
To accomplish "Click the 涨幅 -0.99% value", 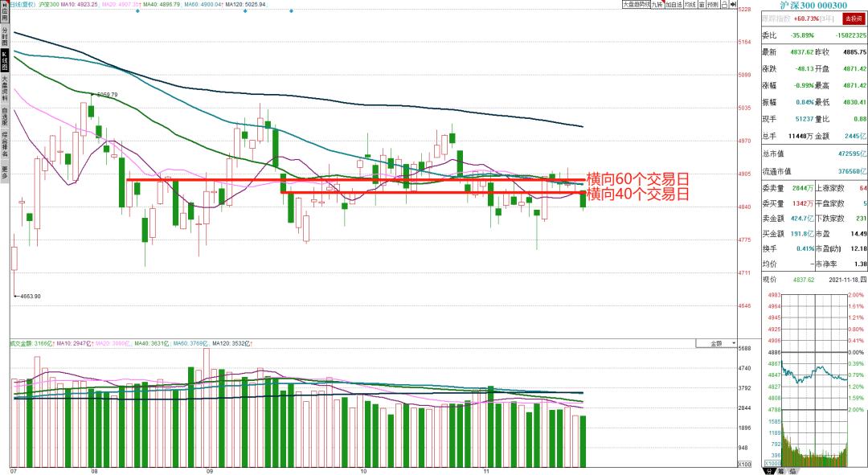I will click(x=805, y=85).
